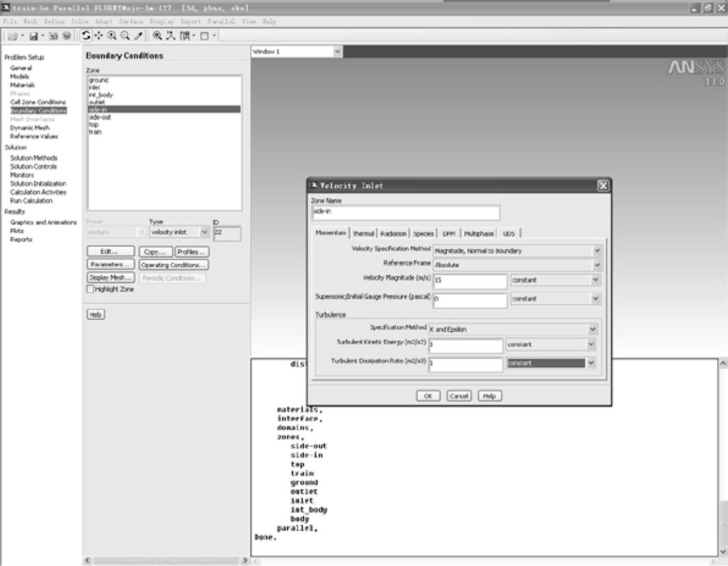This screenshot has width=728, height=566.
Task: Select ground in the Zone list
Action: pyautogui.click(x=98, y=80)
